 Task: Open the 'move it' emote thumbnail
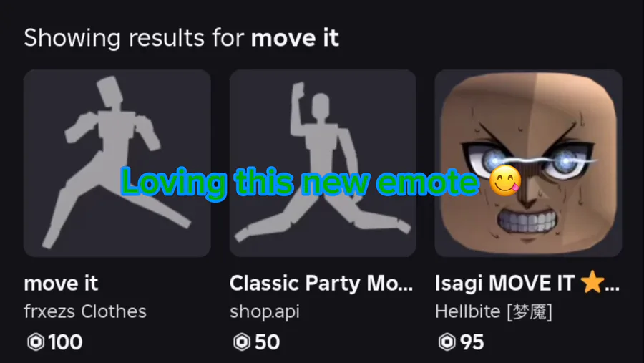(x=117, y=163)
